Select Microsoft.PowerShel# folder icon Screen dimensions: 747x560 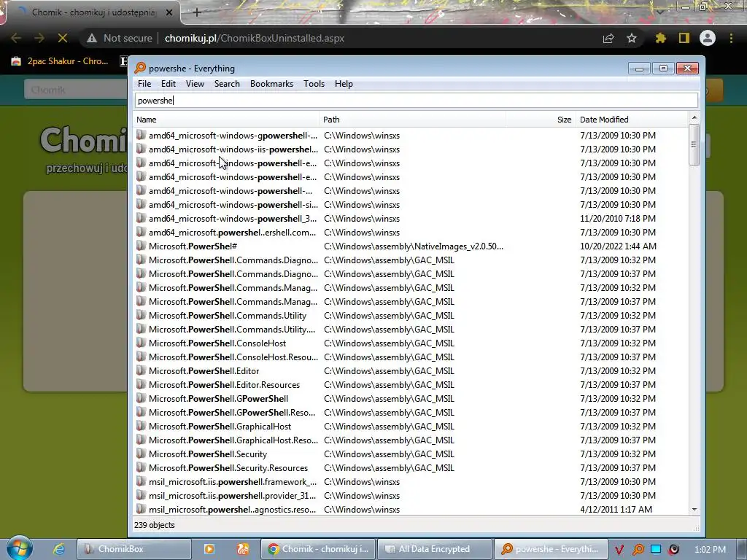point(141,246)
